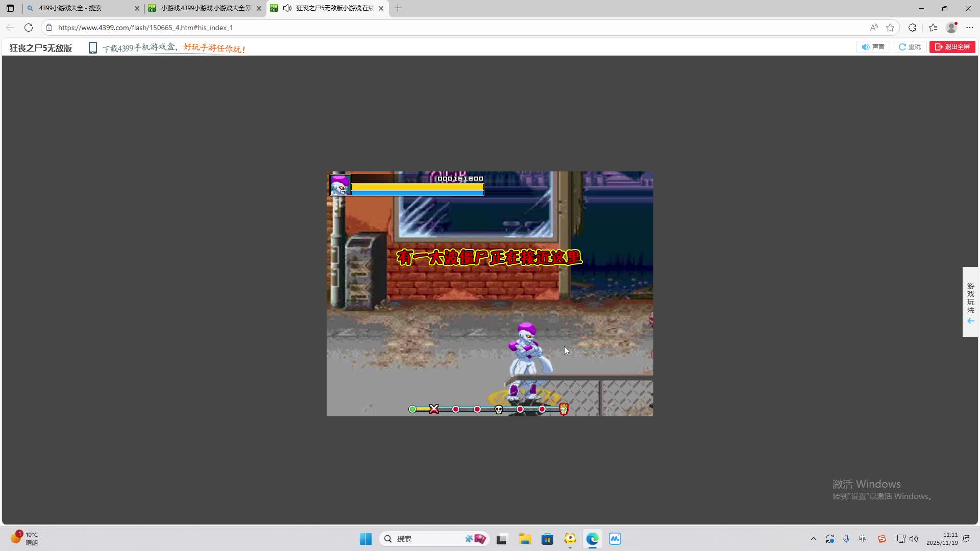The image size is (980, 551).
Task: Mute audio via the tab speaker icon
Action: click(287, 8)
